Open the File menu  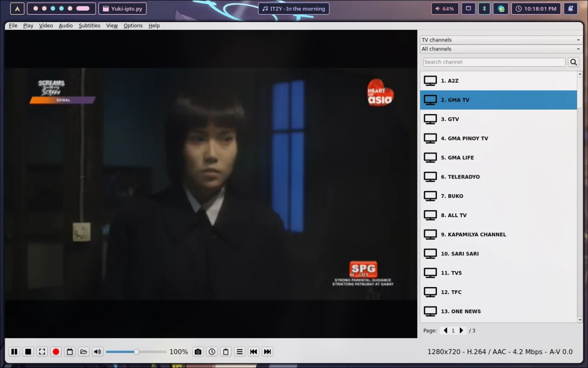[13, 26]
